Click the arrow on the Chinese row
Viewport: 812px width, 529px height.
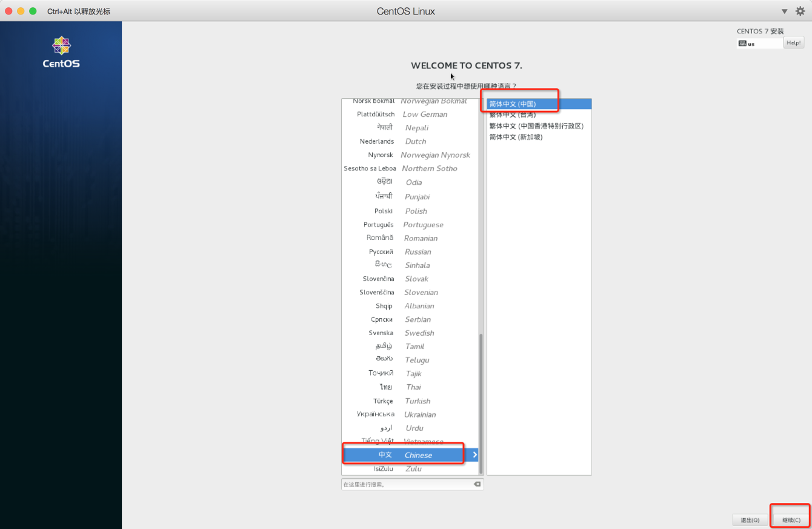click(474, 455)
